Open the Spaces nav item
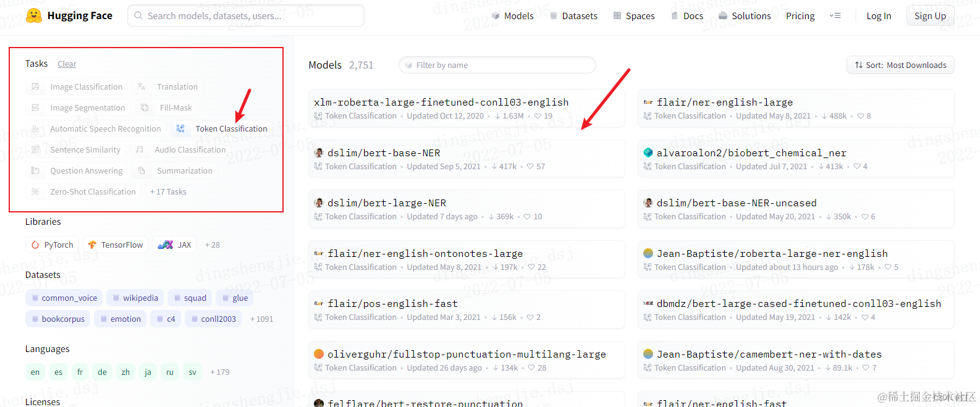The width and height of the screenshot is (980, 407). click(x=634, y=15)
